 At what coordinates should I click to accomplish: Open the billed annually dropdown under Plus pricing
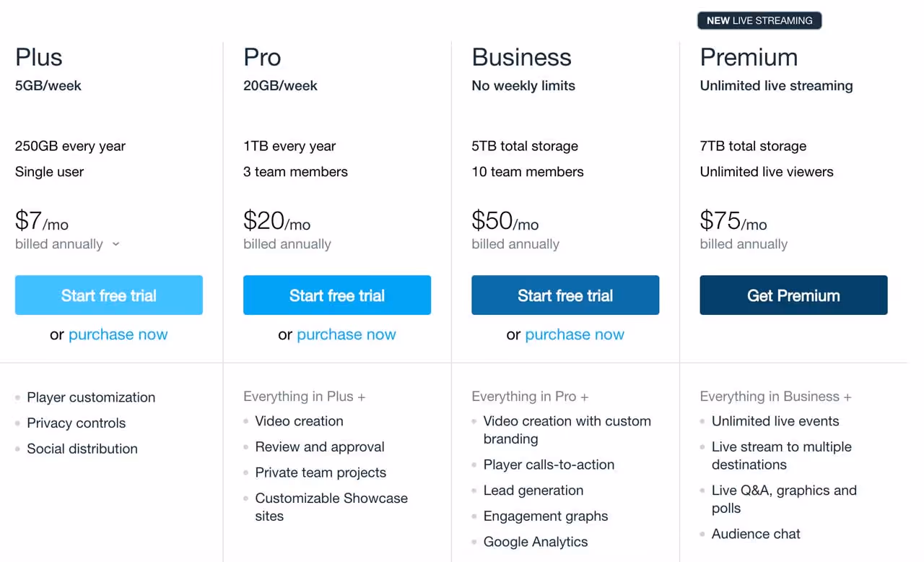coord(68,244)
